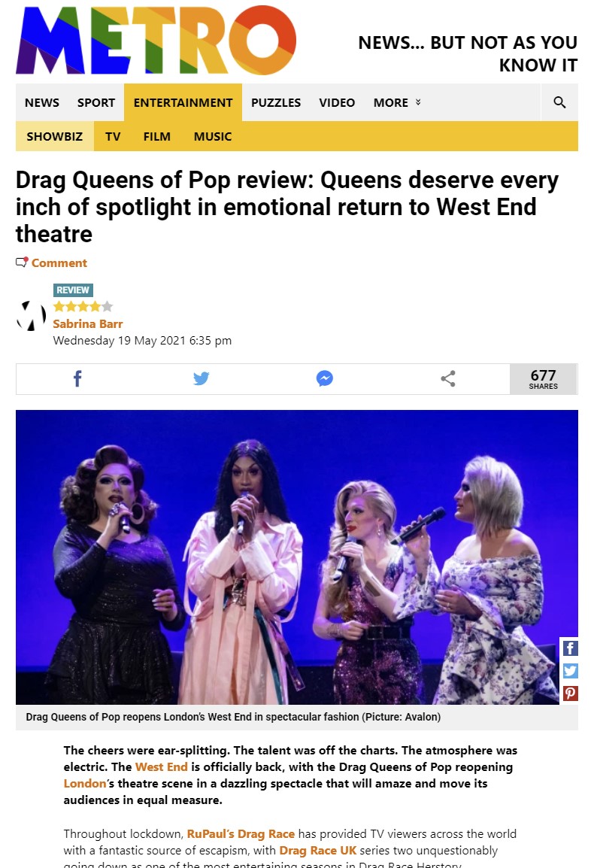Open author Sabrina Barr's page
The width and height of the screenshot is (594, 868).
click(87, 324)
